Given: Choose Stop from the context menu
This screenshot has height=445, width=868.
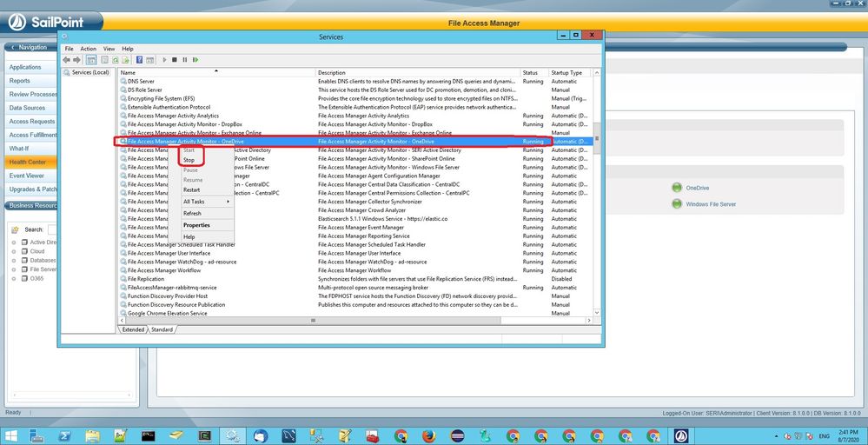Looking at the screenshot, I should (x=189, y=160).
